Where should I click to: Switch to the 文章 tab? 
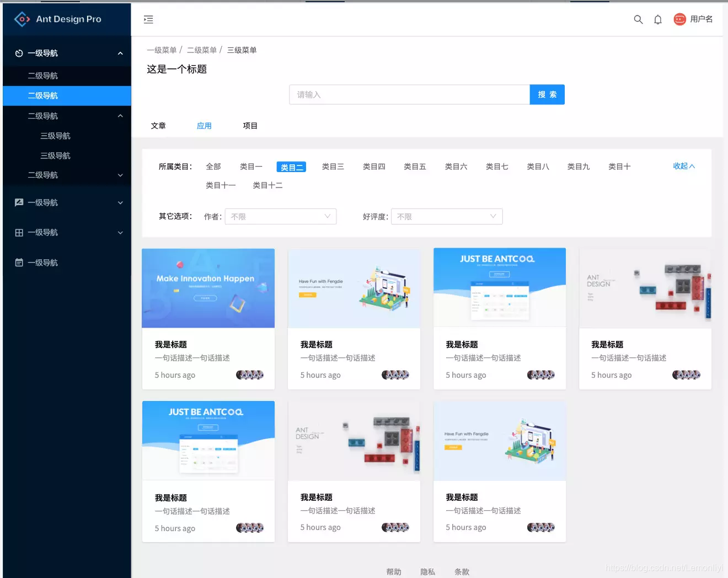point(158,125)
